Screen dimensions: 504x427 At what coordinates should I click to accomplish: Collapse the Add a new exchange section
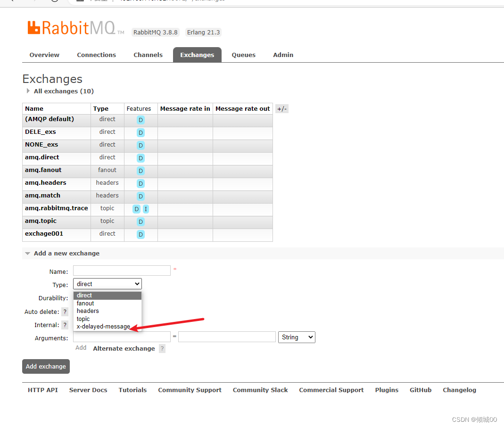point(63,254)
